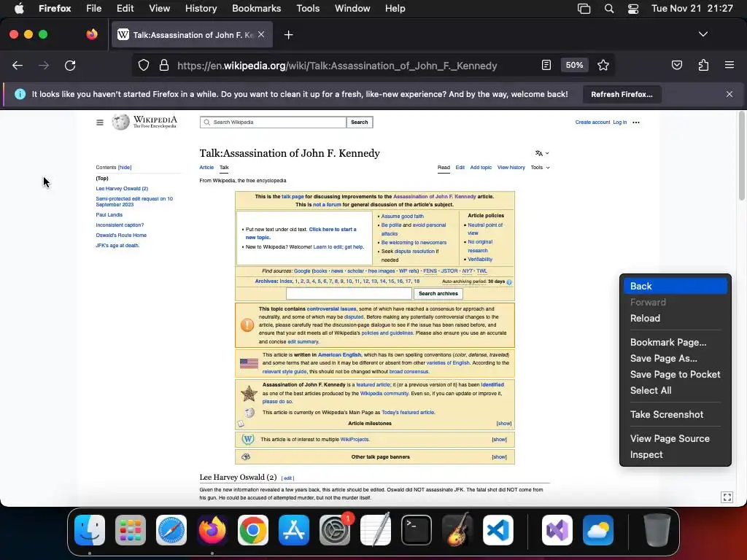This screenshot has width=747, height=560.
Task: Open Paul Landis in contents sidebar
Action: [109, 215]
